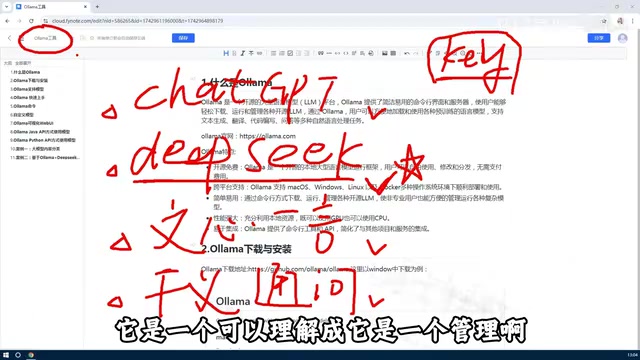Open the Windows Start menu

[6, 355]
